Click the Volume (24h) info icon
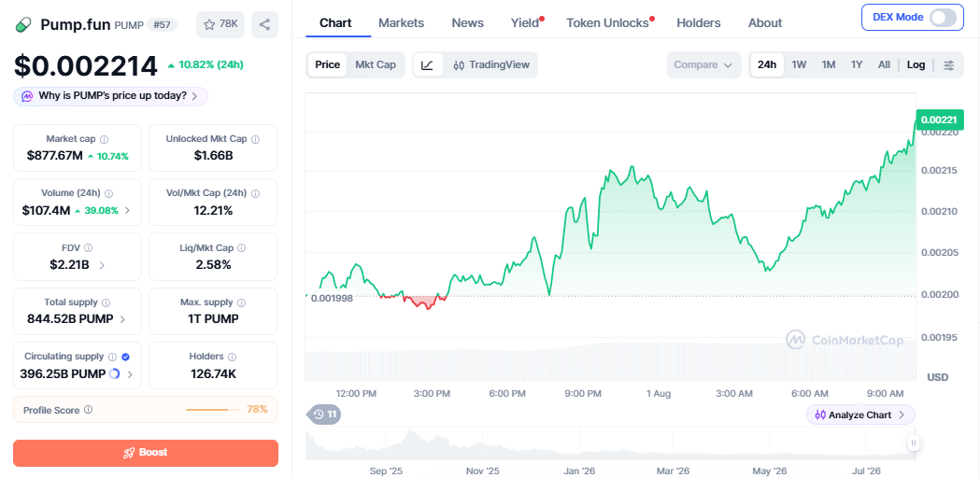This screenshot has width=980, height=478. (109, 193)
